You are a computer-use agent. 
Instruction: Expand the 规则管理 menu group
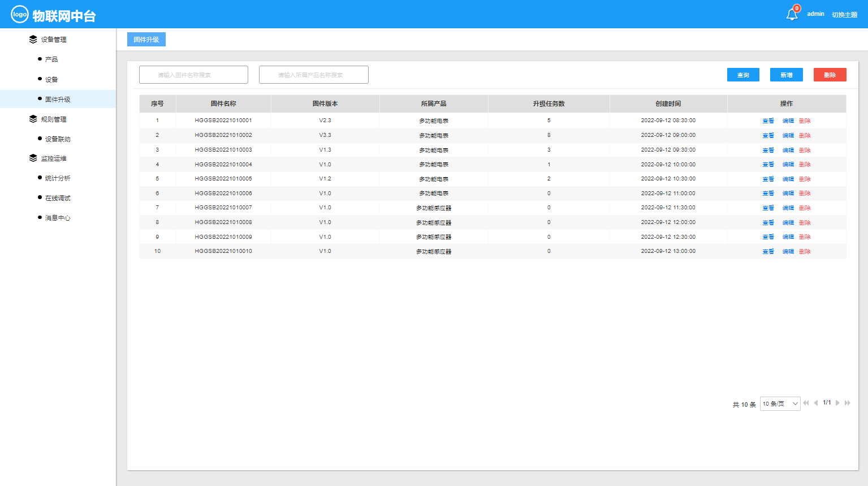[53, 119]
